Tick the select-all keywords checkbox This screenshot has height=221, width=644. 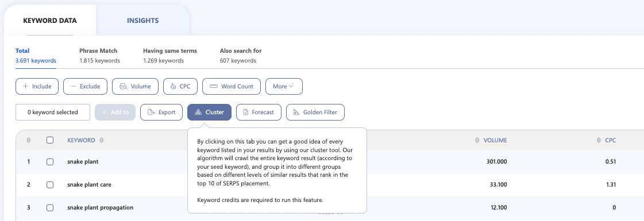pyautogui.click(x=50, y=140)
